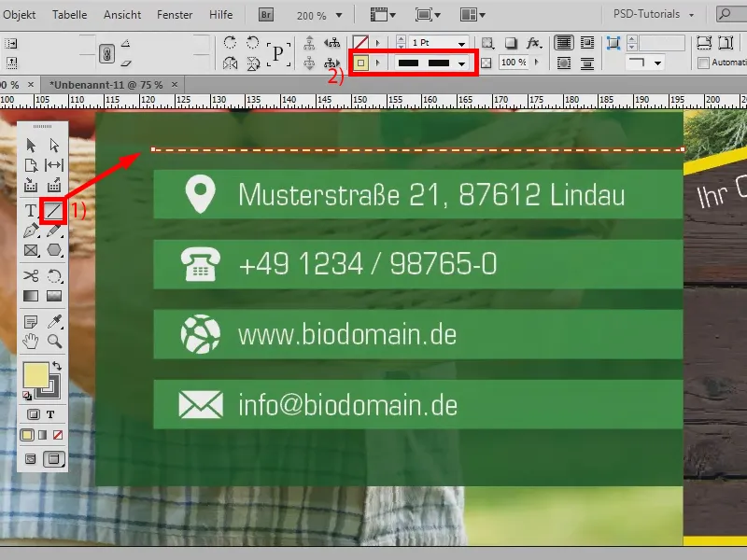Select the Line tool
Image resolution: width=747 pixels, height=560 pixels.
click(54, 210)
